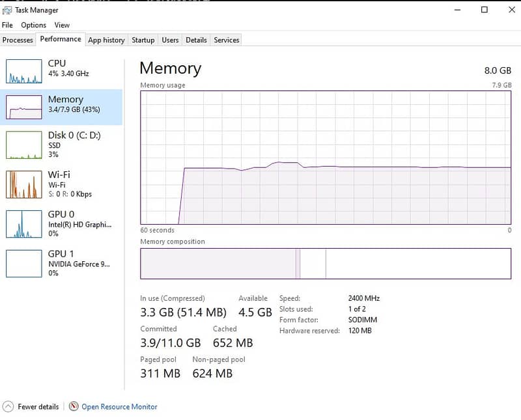Click the Intel(R) HD Graphi... label
The width and height of the screenshot is (521, 420).
79,225
